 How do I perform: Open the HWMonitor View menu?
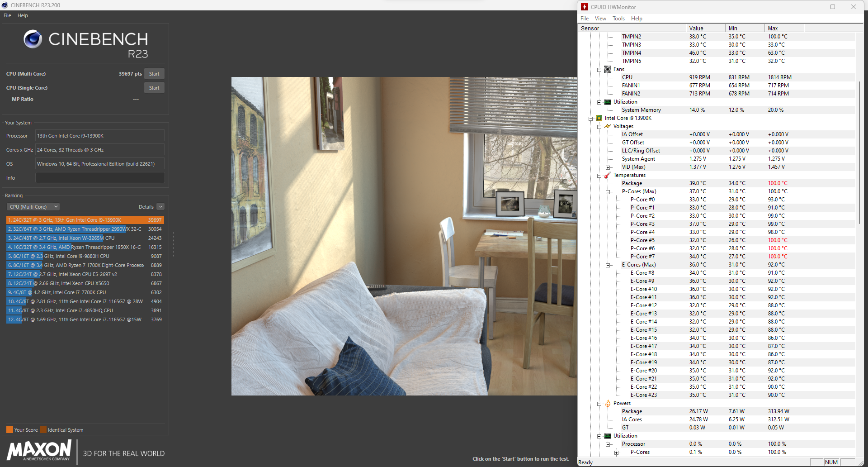click(600, 19)
